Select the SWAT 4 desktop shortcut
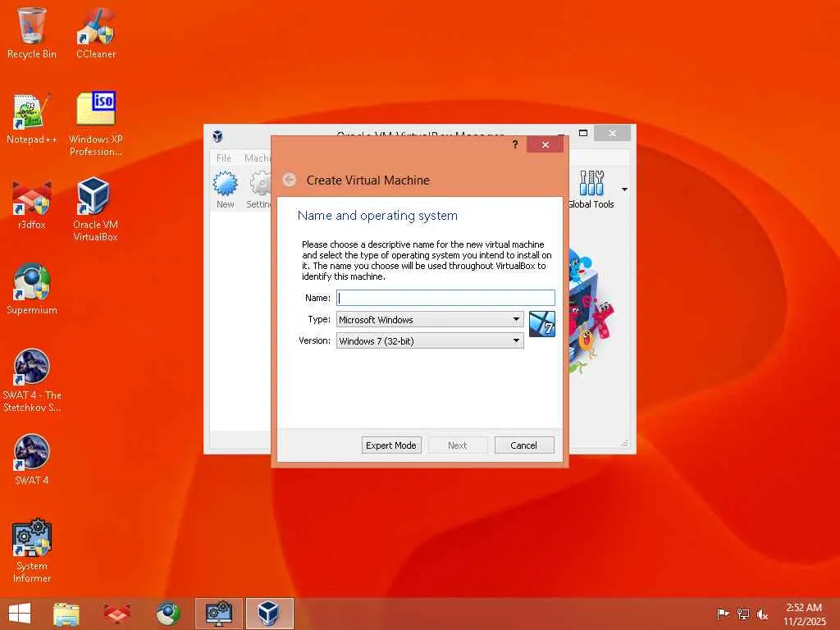This screenshot has height=630, width=840. [32, 459]
